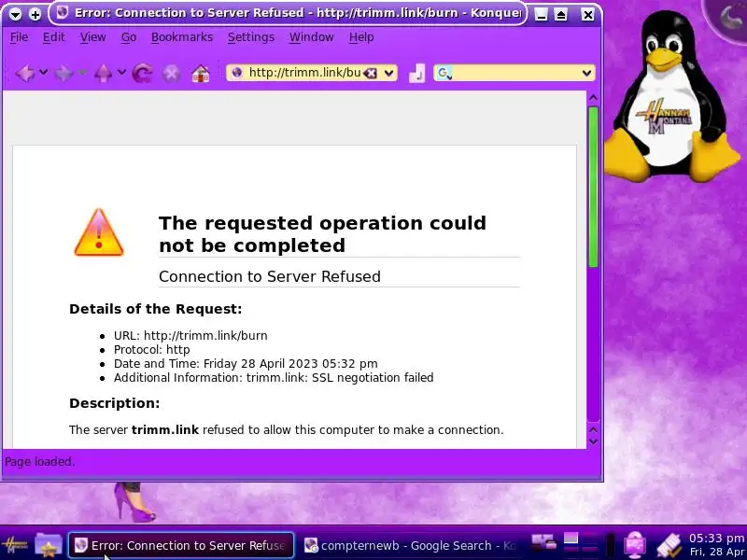
Task: Click the 'URL: http://trimm.link/burn' detail line
Action: (190, 336)
